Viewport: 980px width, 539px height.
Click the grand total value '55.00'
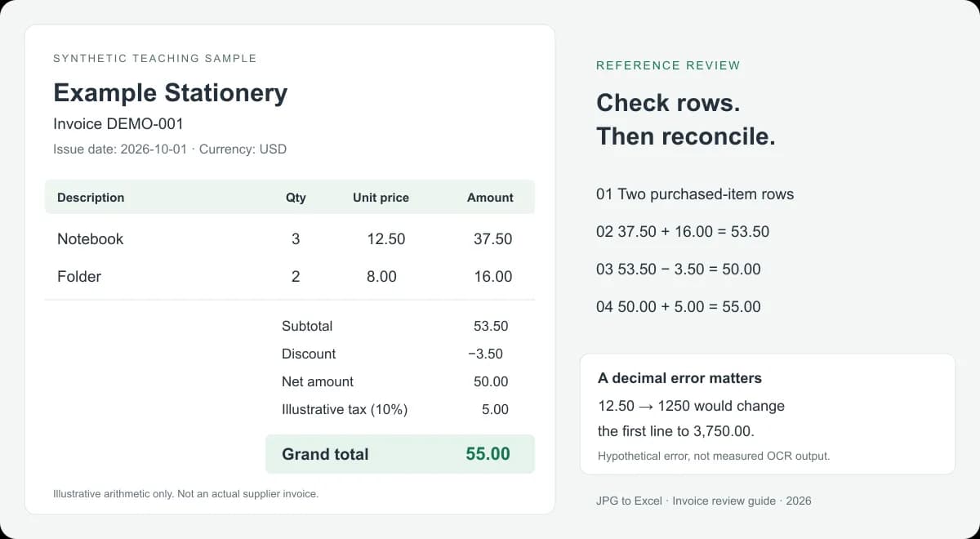tap(488, 454)
